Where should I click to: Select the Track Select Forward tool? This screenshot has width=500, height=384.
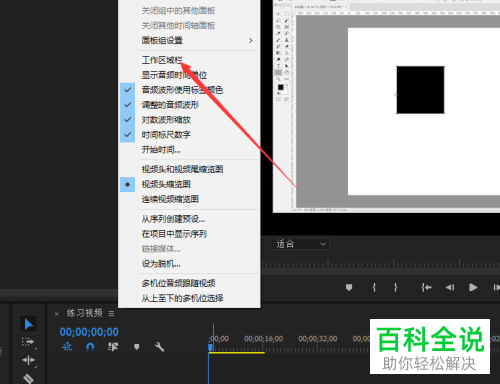click(x=28, y=342)
